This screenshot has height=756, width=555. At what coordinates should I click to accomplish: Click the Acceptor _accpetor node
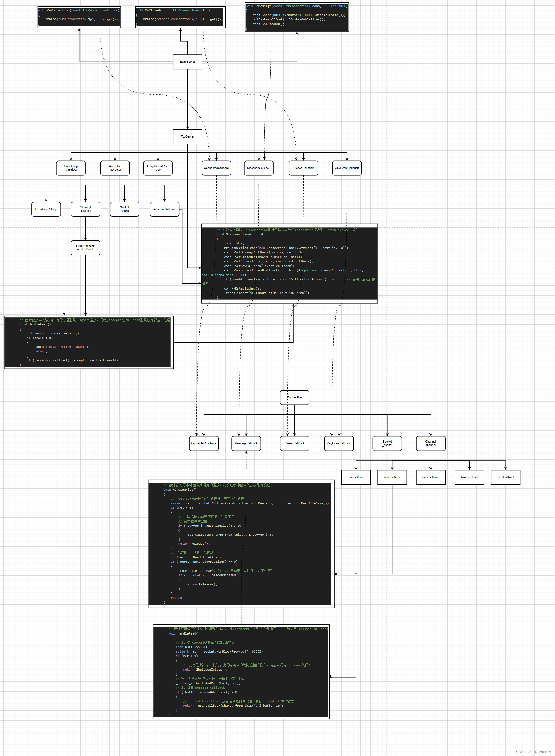pyautogui.click(x=115, y=168)
